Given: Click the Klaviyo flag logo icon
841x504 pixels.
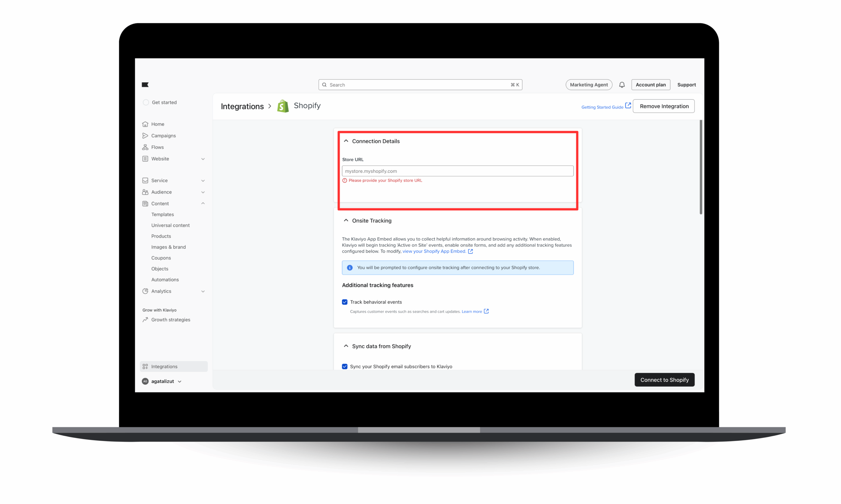Looking at the screenshot, I should (x=145, y=85).
